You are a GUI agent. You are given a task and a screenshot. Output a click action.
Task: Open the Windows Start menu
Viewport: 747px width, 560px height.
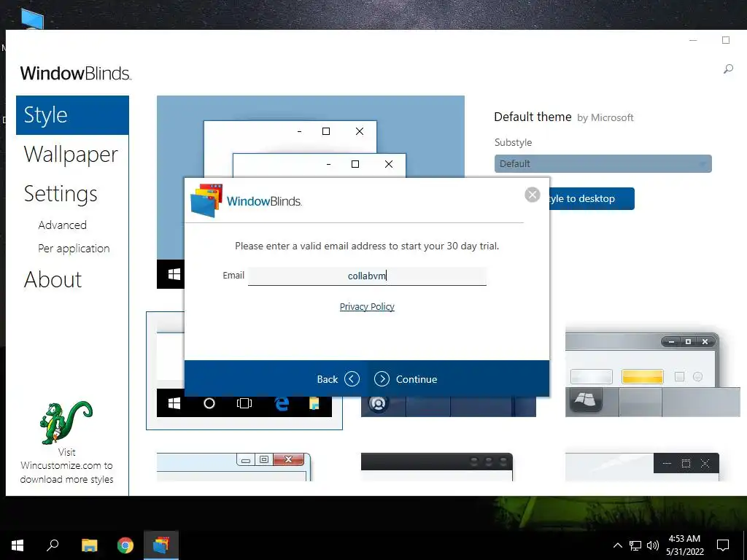[18, 545]
